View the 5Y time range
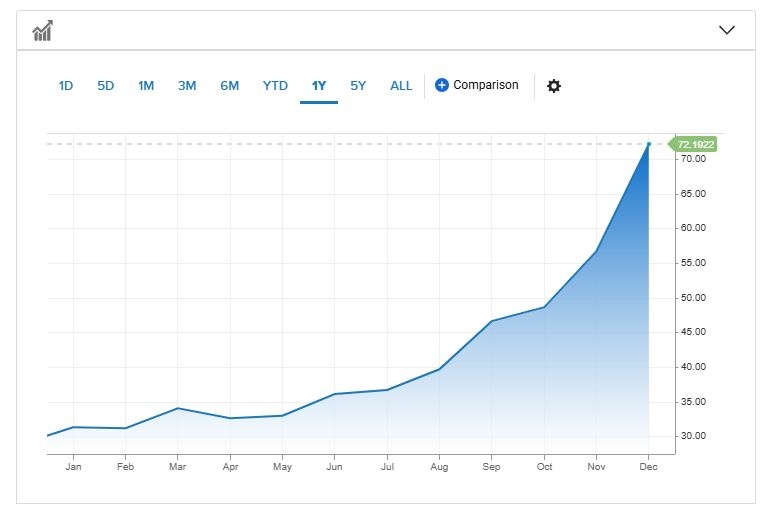Image resolution: width=762 pixels, height=507 pixels. pyautogui.click(x=358, y=86)
